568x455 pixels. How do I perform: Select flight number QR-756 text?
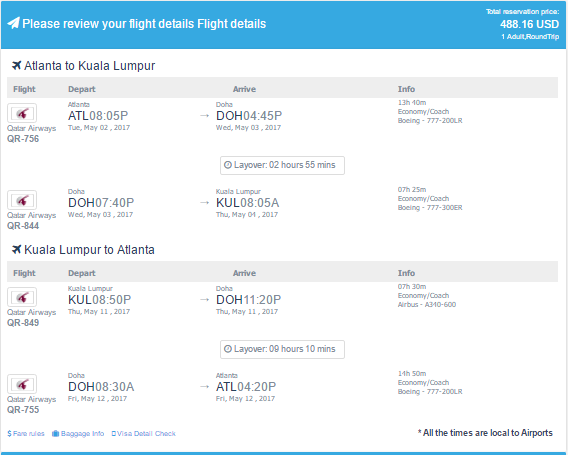point(23,139)
